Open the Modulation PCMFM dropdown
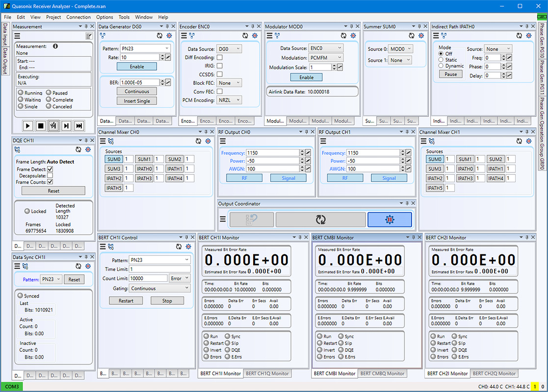This screenshot has height=392, width=548. click(x=326, y=58)
